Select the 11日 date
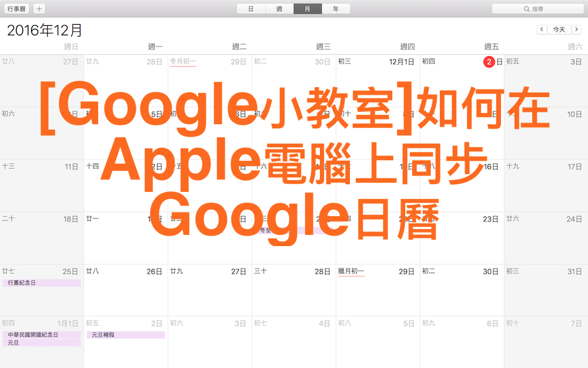588x368 pixels. click(x=71, y=167)
